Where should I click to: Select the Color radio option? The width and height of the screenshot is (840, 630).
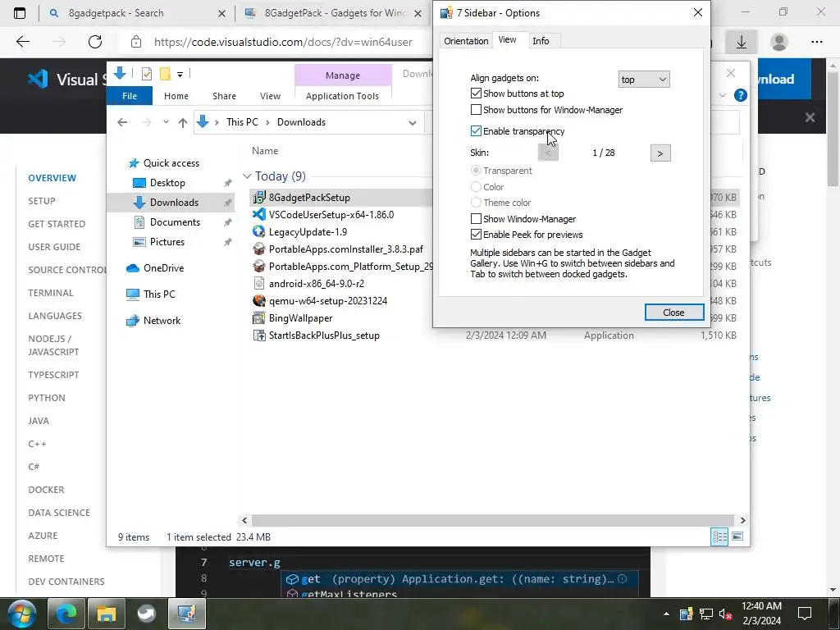[x=476, y=187]
